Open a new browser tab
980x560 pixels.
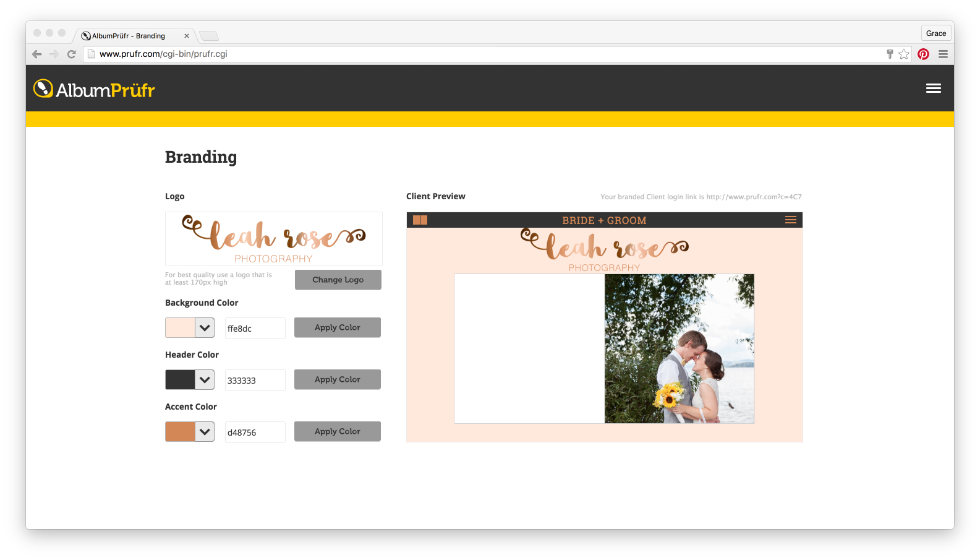click(x=209, y=36)
